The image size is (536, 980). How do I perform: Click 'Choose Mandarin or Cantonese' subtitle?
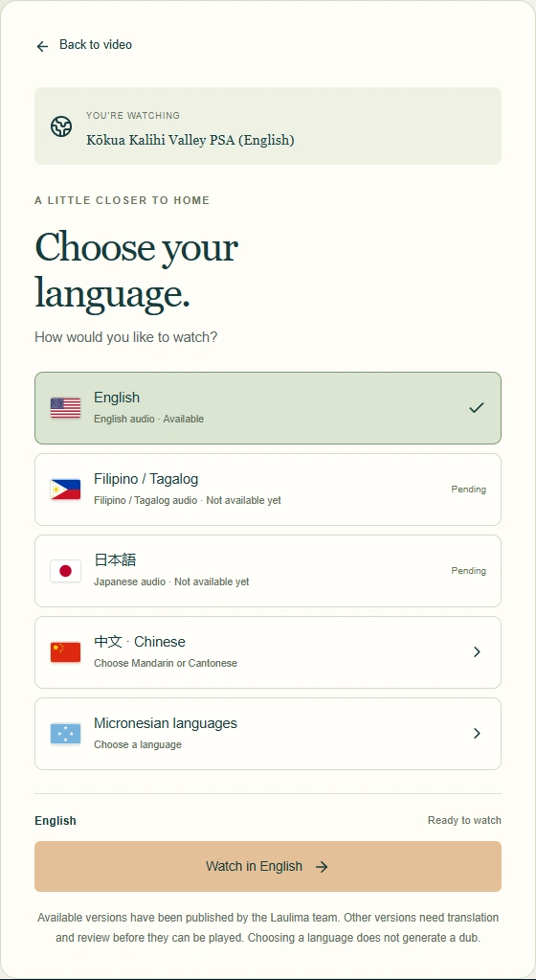point(166,663)
